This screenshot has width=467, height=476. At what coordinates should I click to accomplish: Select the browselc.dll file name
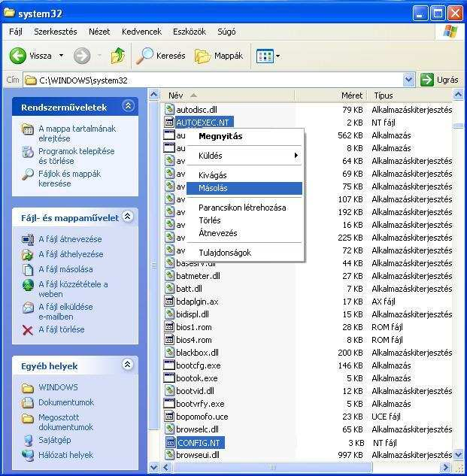point(197,429)
